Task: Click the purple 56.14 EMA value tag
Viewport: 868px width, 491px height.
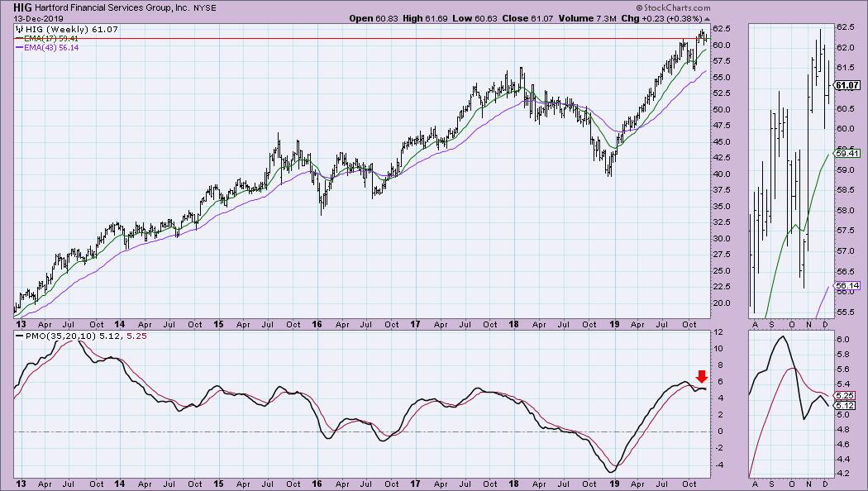Action: click(x=848, y=285)
